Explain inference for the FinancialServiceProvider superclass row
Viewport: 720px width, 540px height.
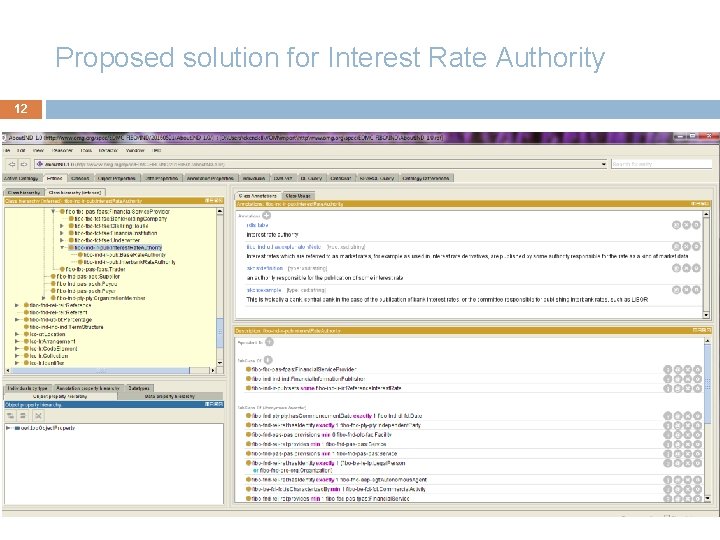[668, 369]
